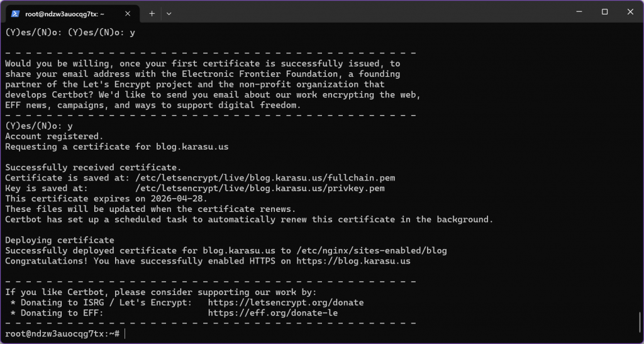Screen dimensions: 644x344
Task: Open a new tab with plus button
Action: 152,13
